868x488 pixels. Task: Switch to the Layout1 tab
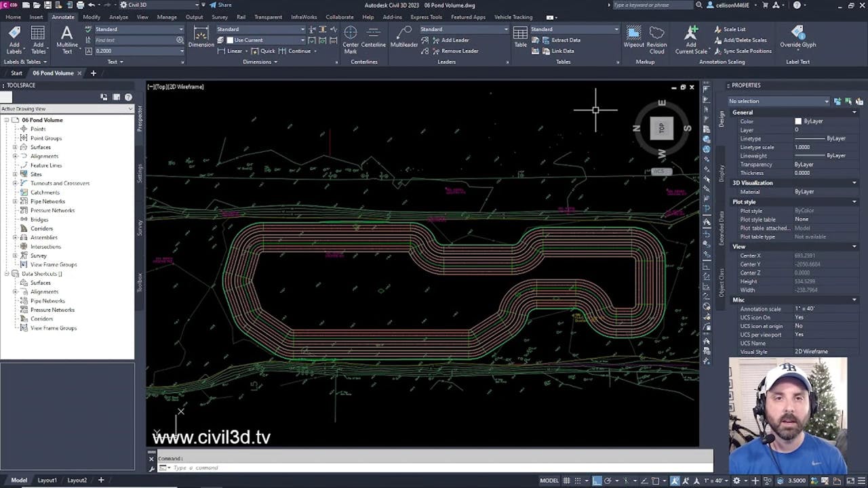click(47, 480)
